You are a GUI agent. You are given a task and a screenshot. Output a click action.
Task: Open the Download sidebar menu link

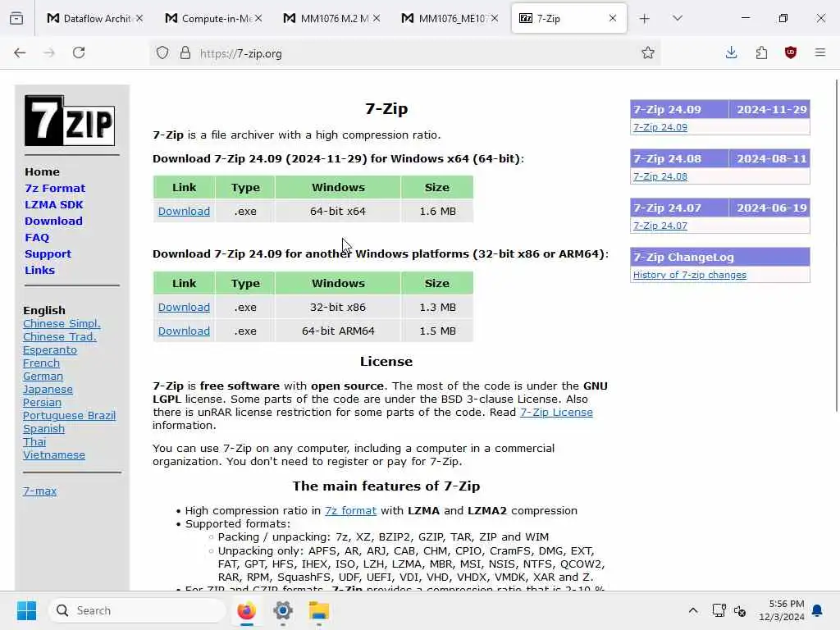tap(53, 221)
